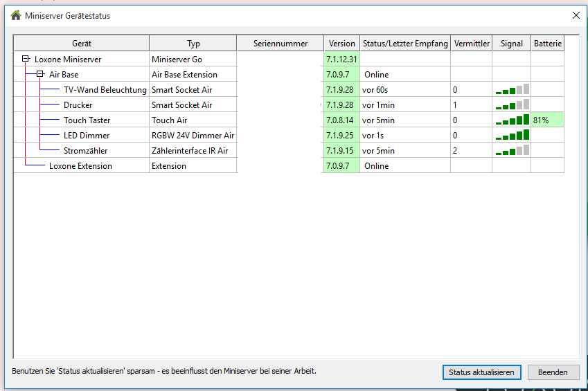Select the Stromzähler device row
The height and width of the screenshot is (391, 588).
click(x=85, y=151)
